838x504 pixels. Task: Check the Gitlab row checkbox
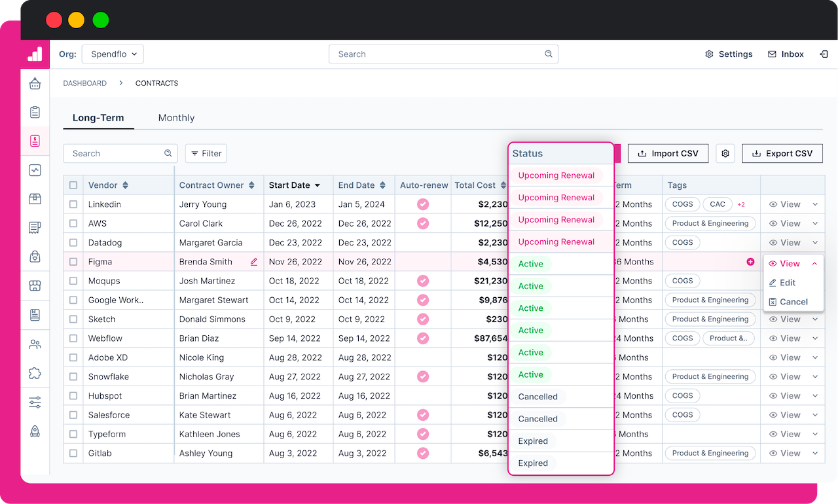tap(73, 453)
